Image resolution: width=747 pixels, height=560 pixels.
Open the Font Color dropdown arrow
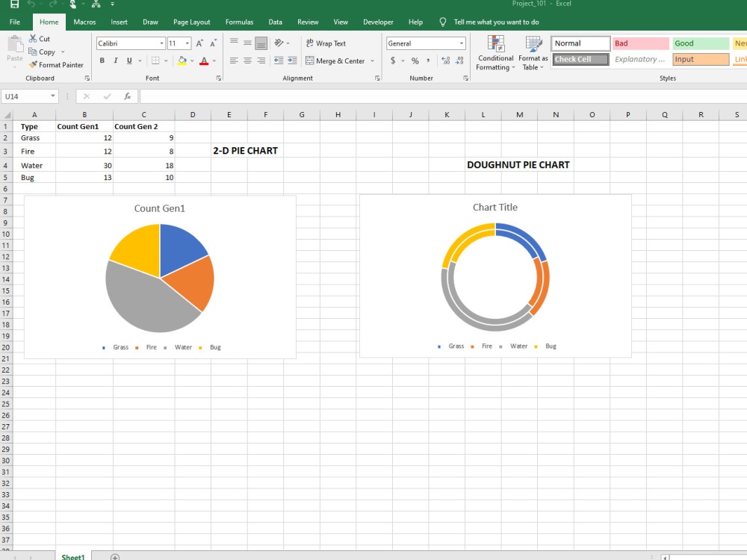point(214,61)
